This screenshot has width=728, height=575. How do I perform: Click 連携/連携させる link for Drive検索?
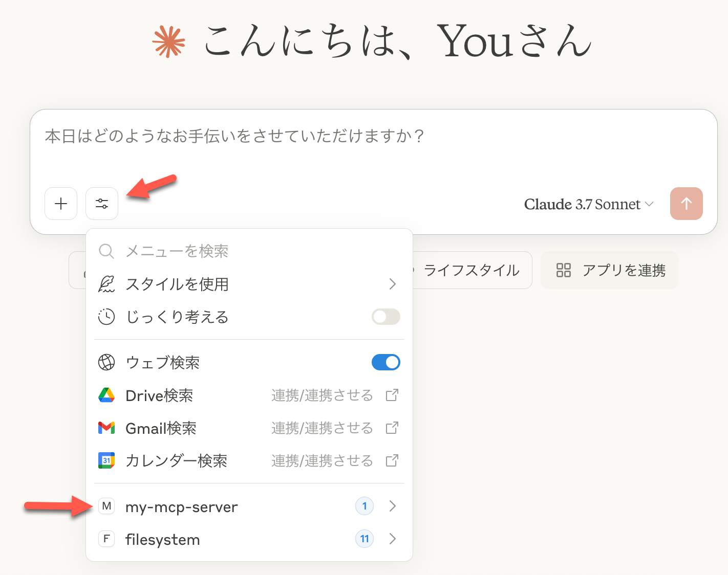tap(322, 395)
